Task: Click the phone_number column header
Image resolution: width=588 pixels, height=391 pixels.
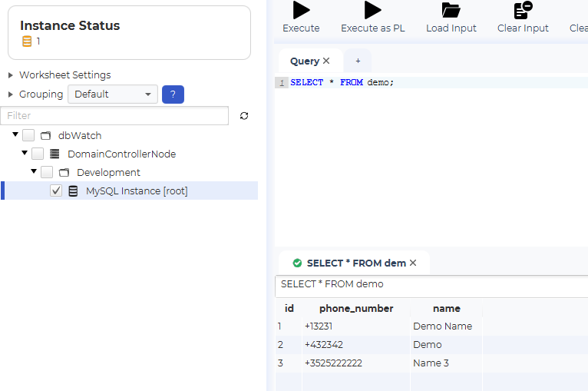Action: [x=356, y=309]
